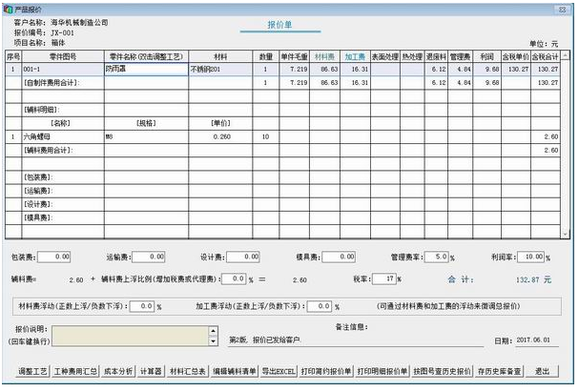Viewport: 579px width, 392px height.
Task: Click the 热处理 column header
Action: 412,56
